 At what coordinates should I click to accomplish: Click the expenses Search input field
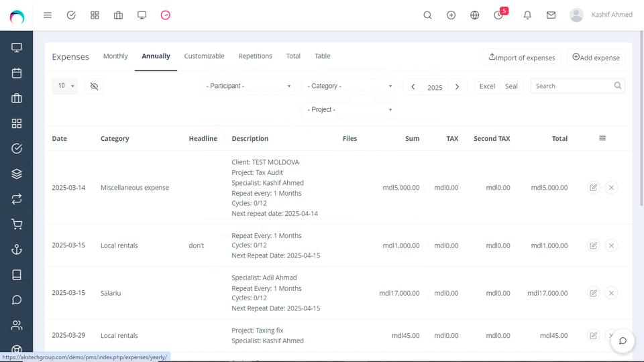[x=572, y=86]
